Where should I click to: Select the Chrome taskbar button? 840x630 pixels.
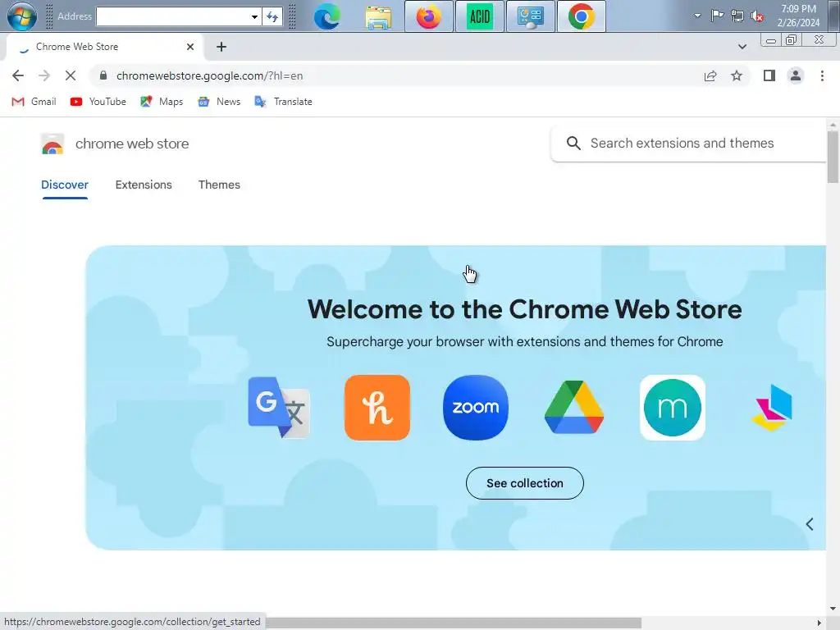tap(582, 16)
